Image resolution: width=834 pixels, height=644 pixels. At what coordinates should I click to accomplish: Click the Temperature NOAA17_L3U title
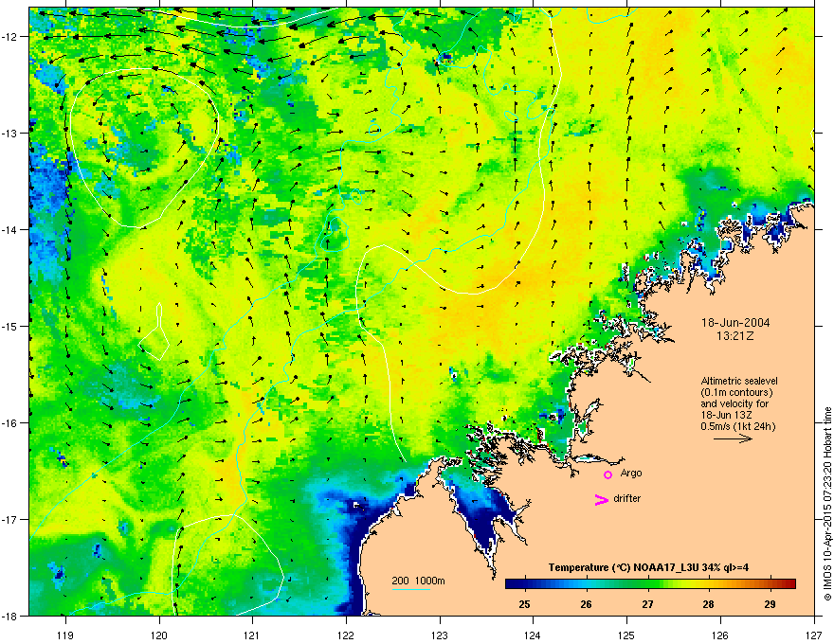click(648, 567)
